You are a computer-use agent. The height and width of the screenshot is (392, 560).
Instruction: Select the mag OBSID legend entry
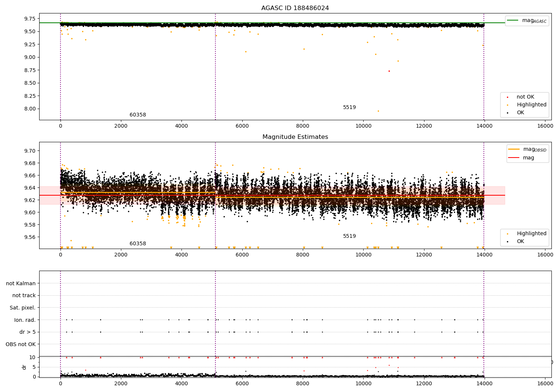[527, 149]
